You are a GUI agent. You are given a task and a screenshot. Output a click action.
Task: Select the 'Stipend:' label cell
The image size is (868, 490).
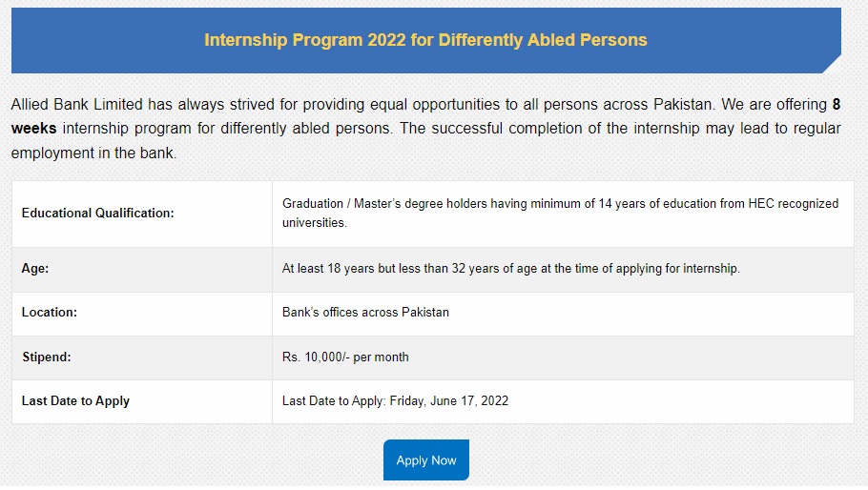pyautogui.click(x=47, y=357)
